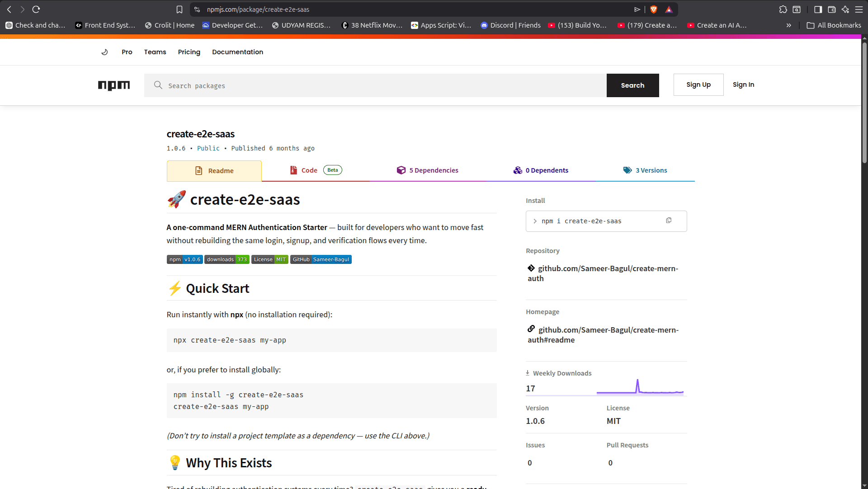The width and height of the screenshot is (868, 489).
Task: Open the Pricing menu item
Action: tap(189, 52)
